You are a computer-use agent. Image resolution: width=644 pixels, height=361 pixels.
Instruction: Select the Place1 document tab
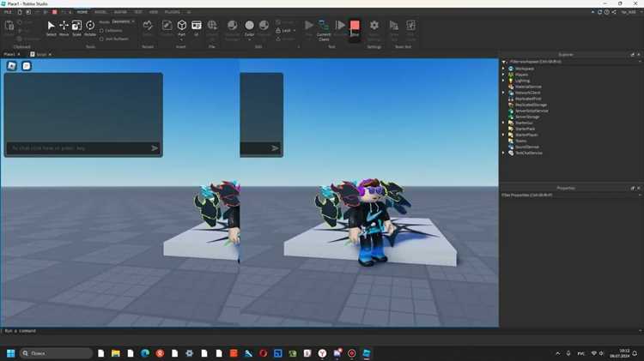9,54
